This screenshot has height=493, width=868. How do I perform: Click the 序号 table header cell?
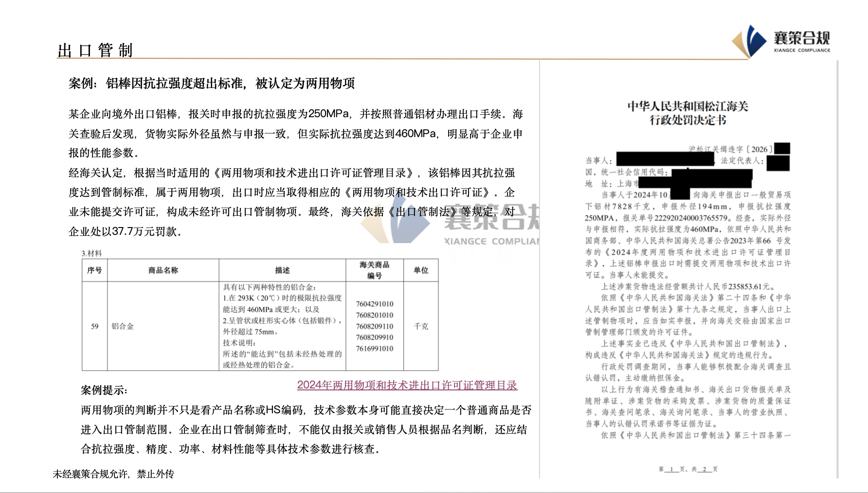pyautogui.click(x=94, y=270)
